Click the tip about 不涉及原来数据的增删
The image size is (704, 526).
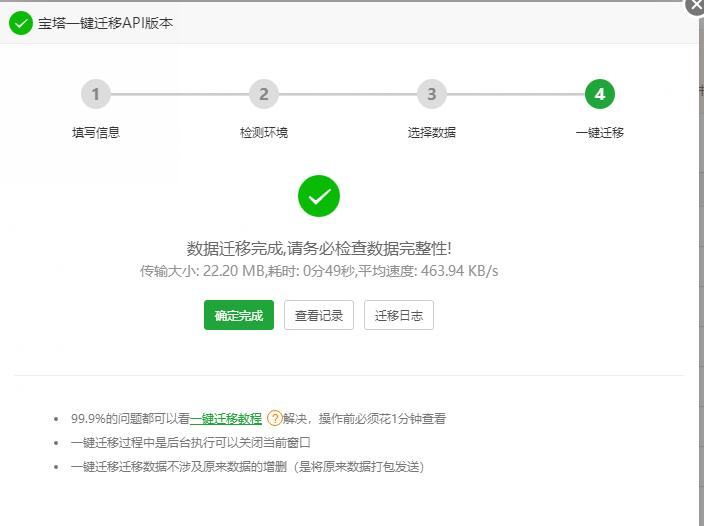[247, 467]
